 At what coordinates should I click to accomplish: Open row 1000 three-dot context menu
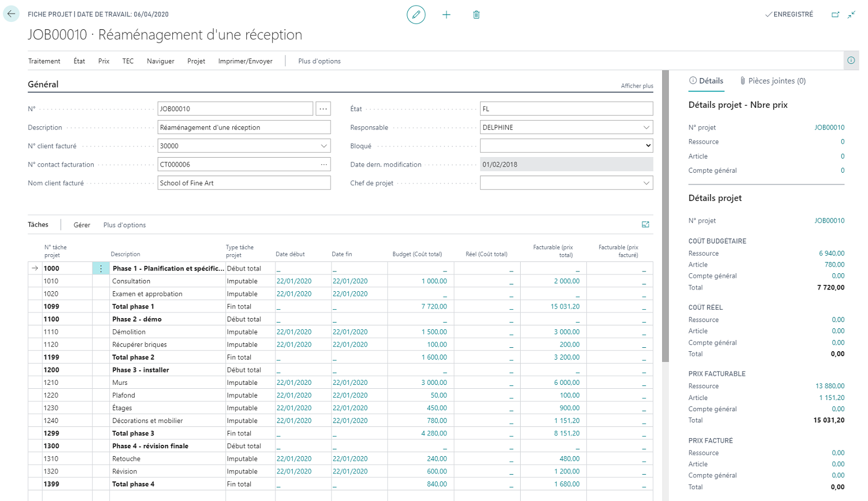click(101, 269)
